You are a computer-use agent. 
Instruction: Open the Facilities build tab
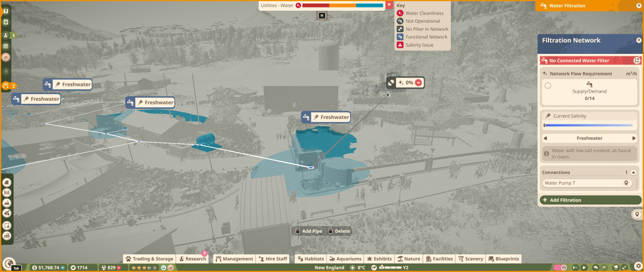[439, 258]
